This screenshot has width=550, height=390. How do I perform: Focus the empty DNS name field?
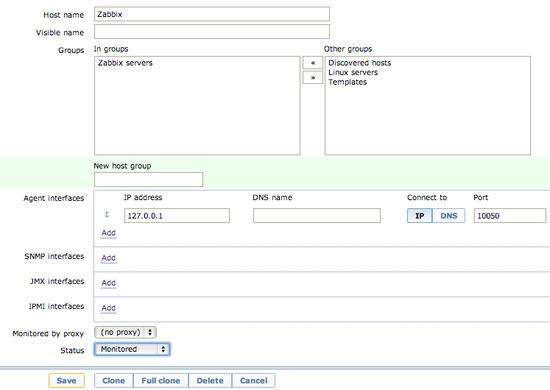point(317,216)
